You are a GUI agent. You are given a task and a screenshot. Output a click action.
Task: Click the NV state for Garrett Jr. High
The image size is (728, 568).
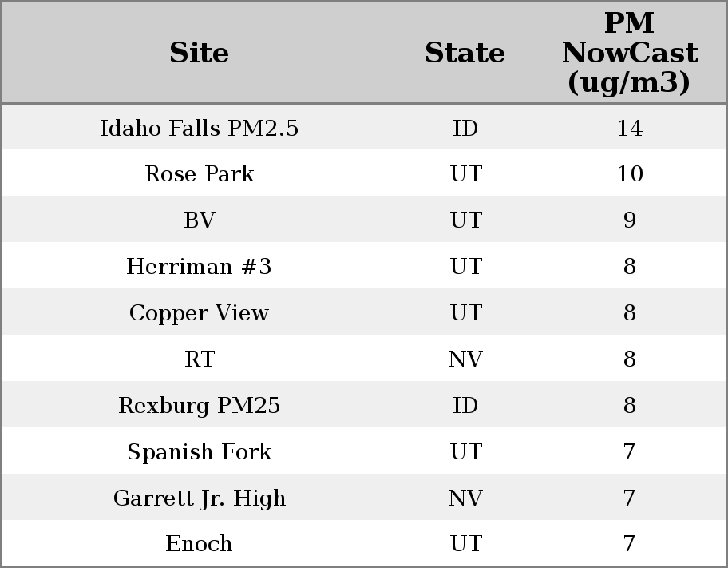(x=465, y=498)
